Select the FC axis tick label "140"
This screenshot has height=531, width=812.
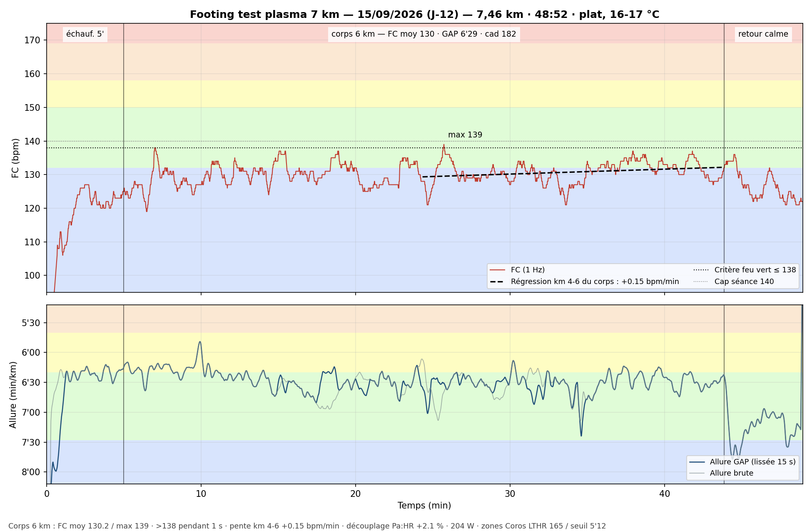tap(32, 142)
